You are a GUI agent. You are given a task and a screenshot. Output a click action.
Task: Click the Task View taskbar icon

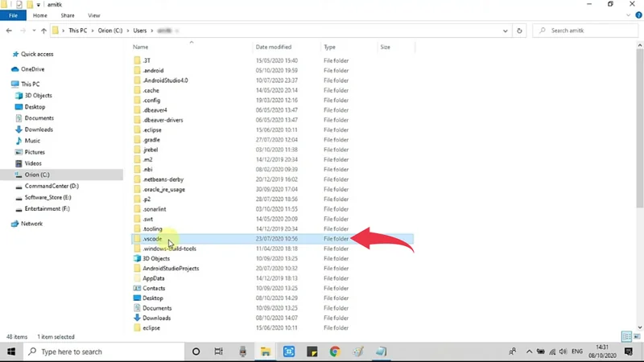pos(219,352)
